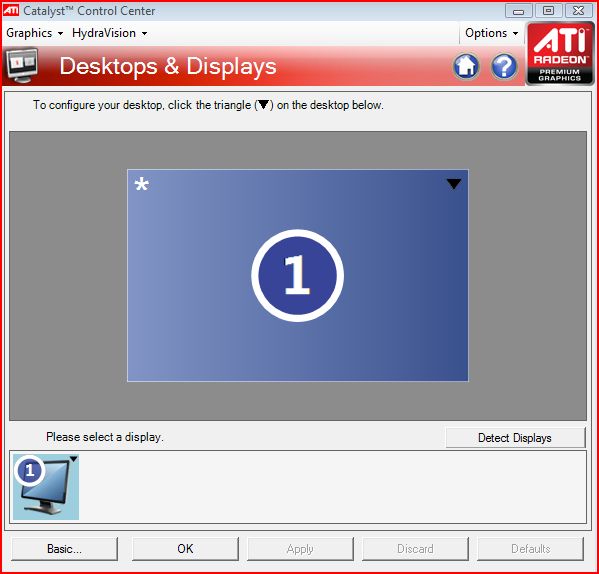Click the ATI icon in title bar

pyautogui.click(x=11, y=10)
